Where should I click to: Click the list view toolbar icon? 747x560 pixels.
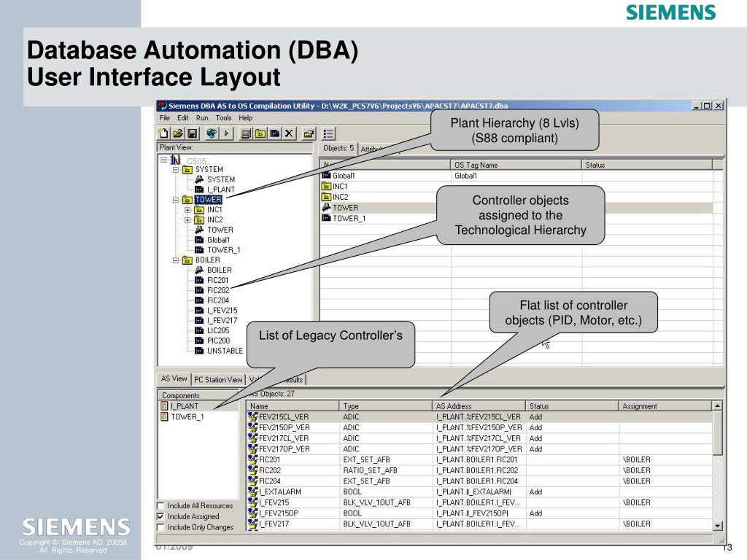[328, 134]
